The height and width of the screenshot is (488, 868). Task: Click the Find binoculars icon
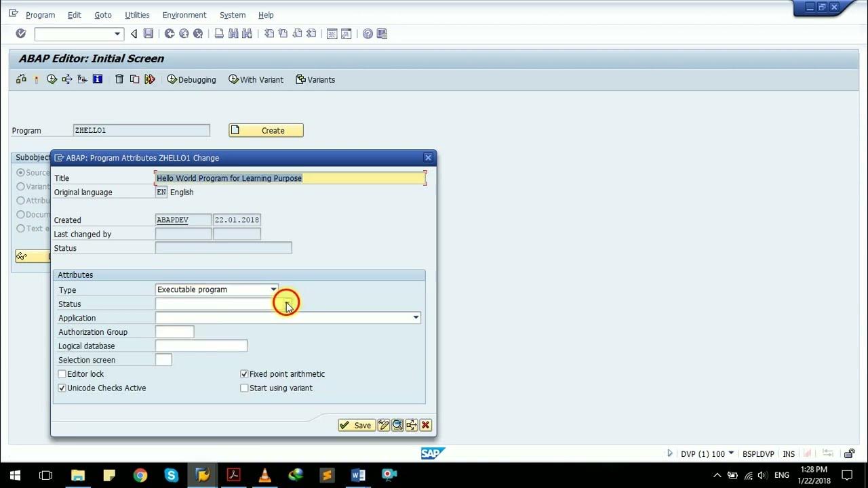(233, 33)
